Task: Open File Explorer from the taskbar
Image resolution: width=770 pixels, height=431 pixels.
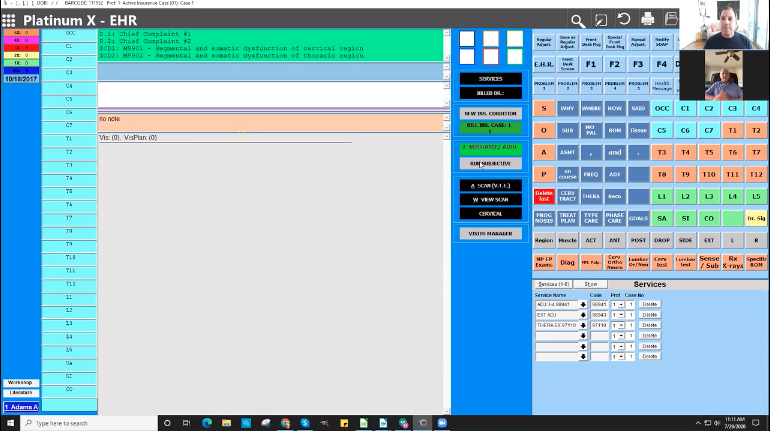Action: [226, 423]
